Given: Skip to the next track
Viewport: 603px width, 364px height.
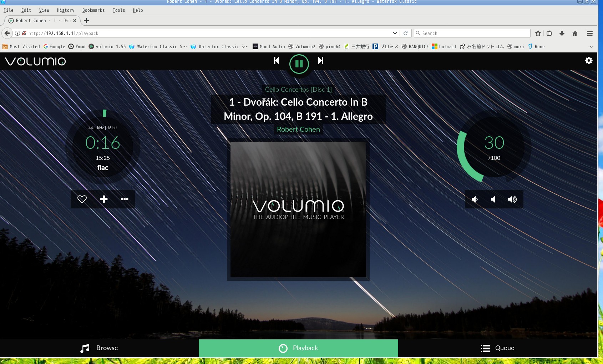Looking at the screenshot, I should [320, 61].
